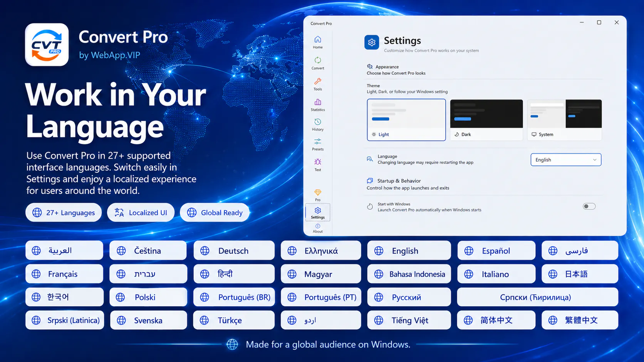Click the Localized UI pill
644x362 pixels.
coord(141,212)
